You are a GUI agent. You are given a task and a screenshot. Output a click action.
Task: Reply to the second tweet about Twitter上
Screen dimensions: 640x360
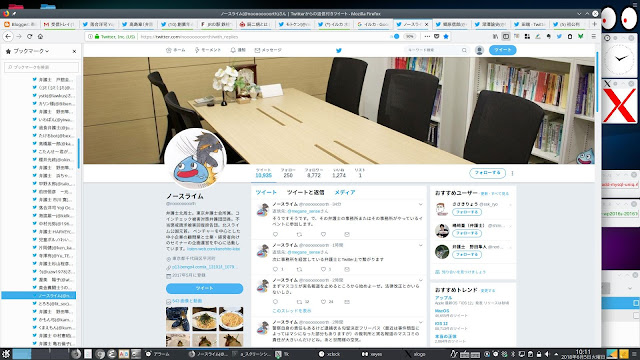coord(275,269)
